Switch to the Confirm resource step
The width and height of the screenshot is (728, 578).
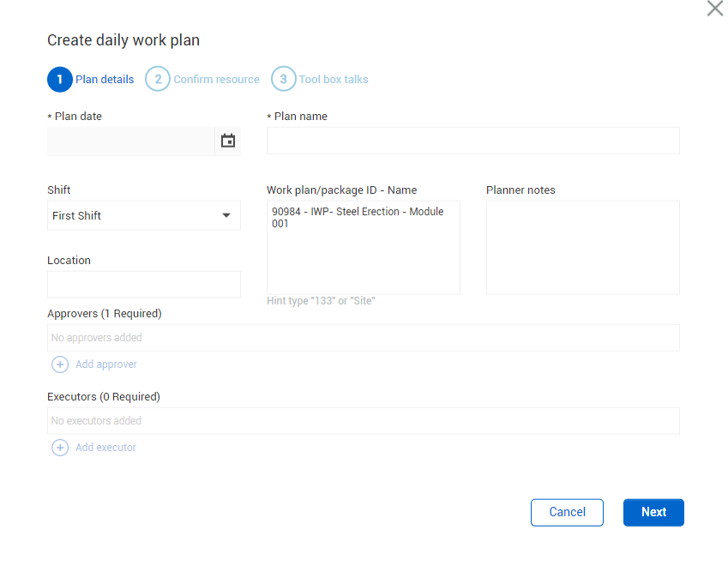[x=216, y=80]
